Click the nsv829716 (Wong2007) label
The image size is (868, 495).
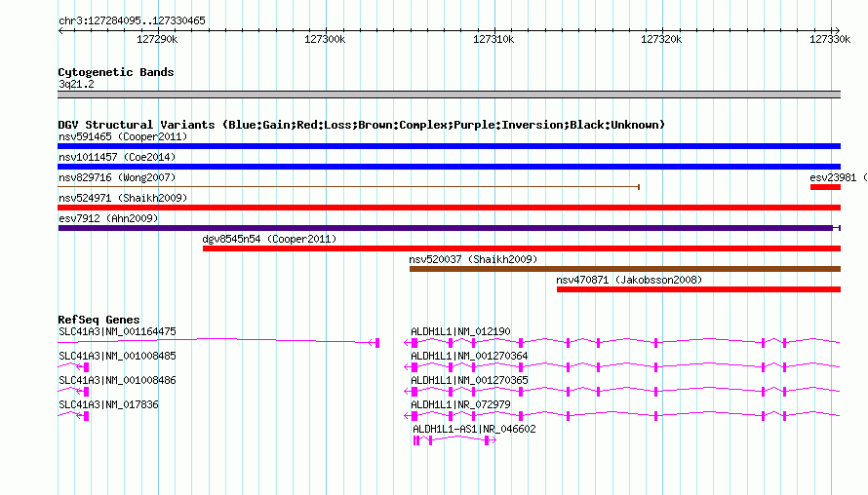(x=117, y=177)
